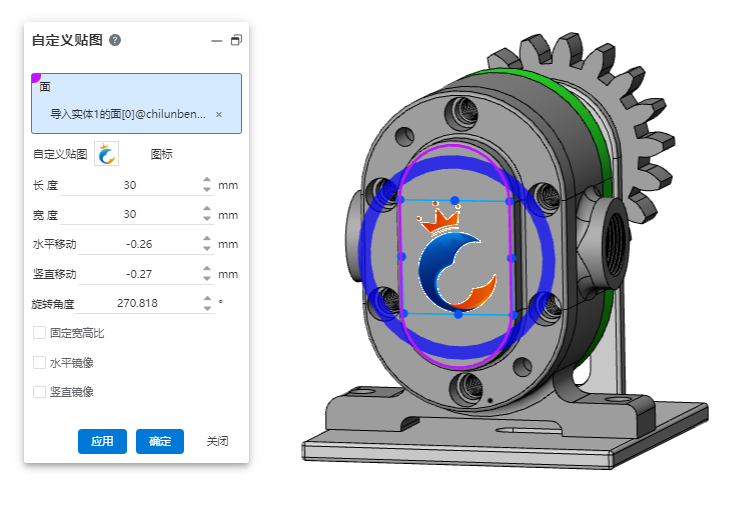Image resolution: width=741 pixels, height=508 pixels.
Task: Restore the 自定义贴图 panel window
Action: (x=236, y=40)
